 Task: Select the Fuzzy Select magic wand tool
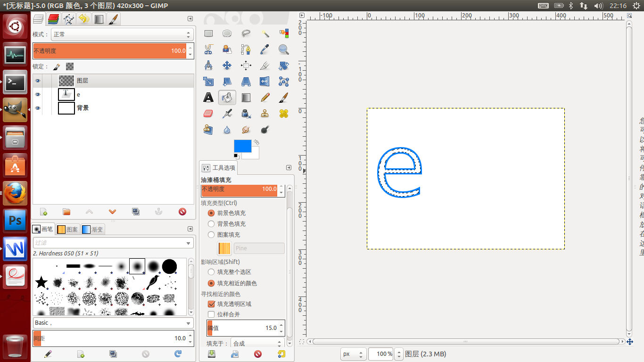click(x=265, y=33)
